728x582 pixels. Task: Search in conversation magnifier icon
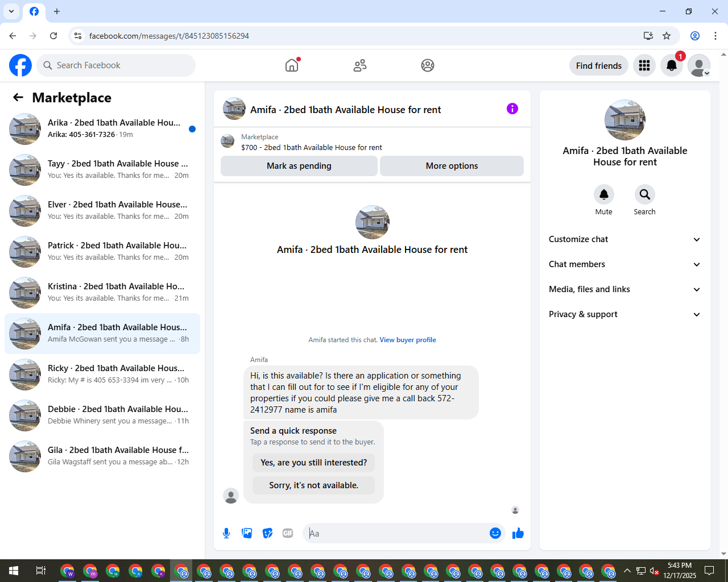(x=645, y=194)
